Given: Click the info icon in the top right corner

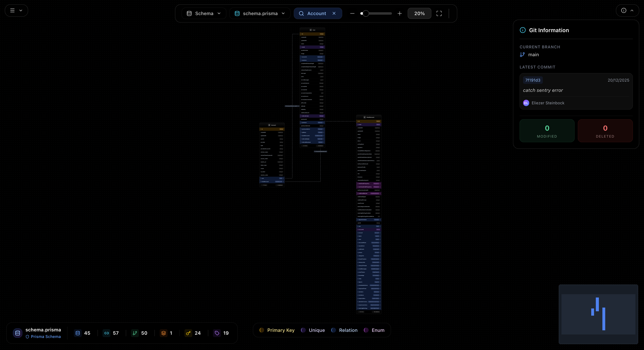Looking at the screenshot, I should tap(624, 10).
